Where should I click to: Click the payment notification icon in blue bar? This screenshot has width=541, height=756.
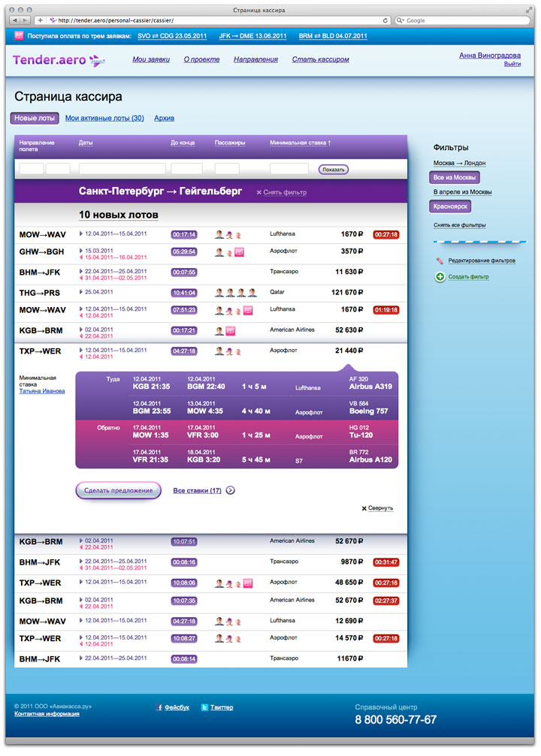19,35
